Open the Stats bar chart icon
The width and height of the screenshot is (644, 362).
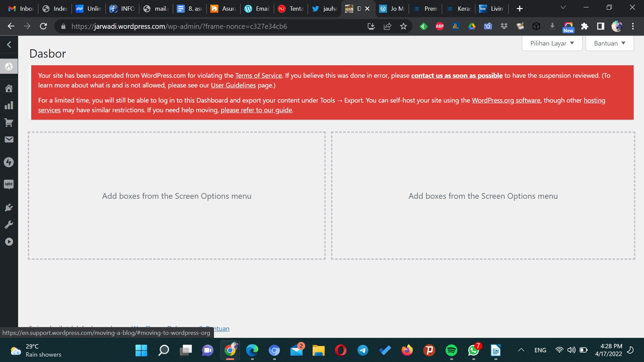point(9,106)
